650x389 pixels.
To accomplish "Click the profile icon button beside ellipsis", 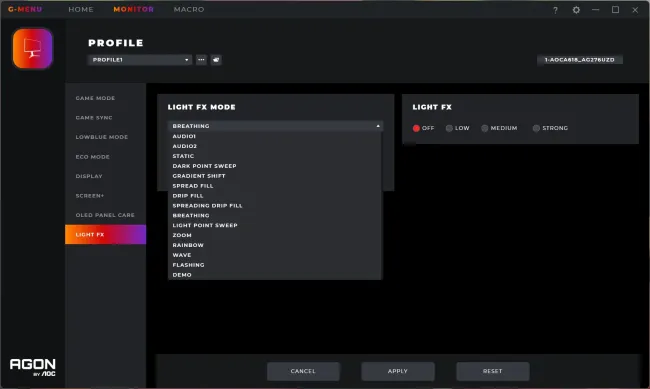I will [x=216, y=60].
